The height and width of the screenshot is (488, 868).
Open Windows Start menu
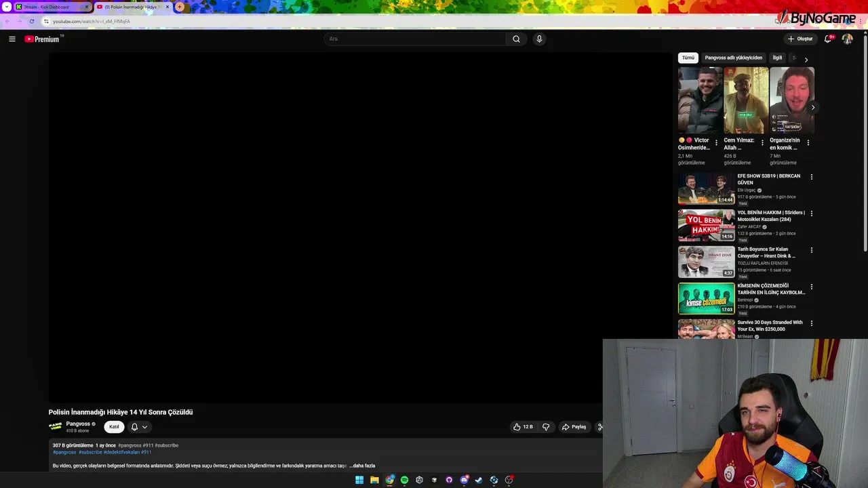coord(359,480)
